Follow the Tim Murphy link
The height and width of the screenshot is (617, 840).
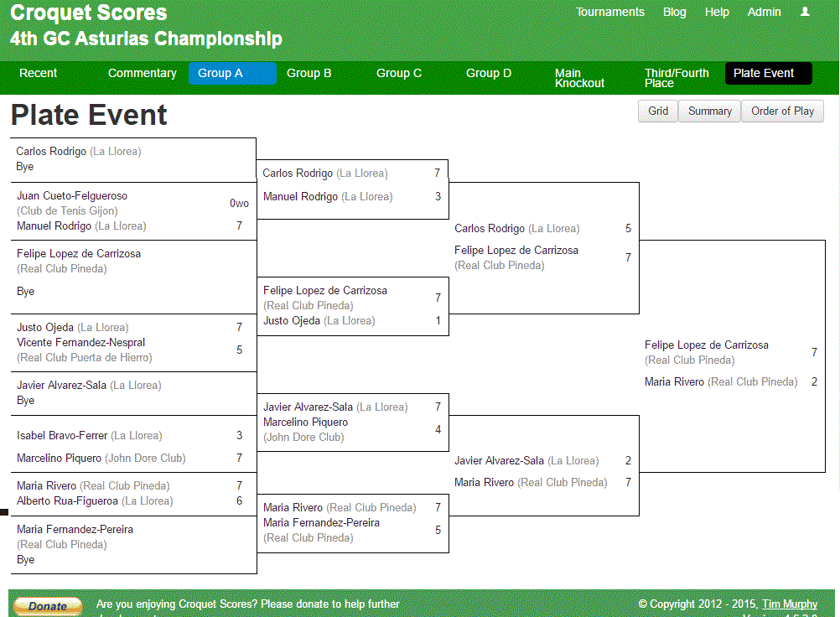pyautogui.click(x=790, y=604)
